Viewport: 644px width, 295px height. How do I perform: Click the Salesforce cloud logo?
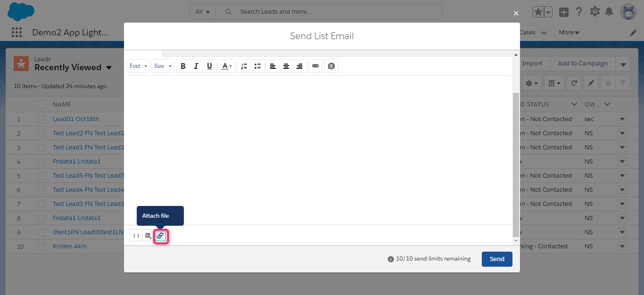(21, 12)
